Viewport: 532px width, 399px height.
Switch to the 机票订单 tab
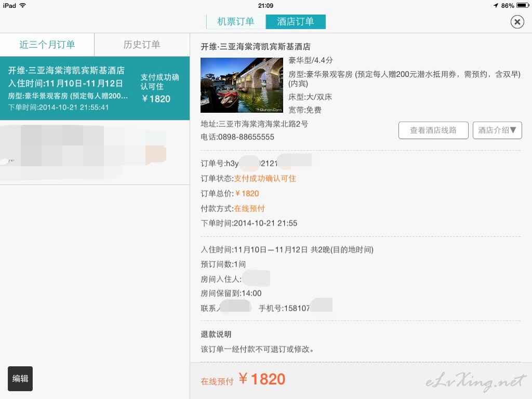[x=236, y=22]
